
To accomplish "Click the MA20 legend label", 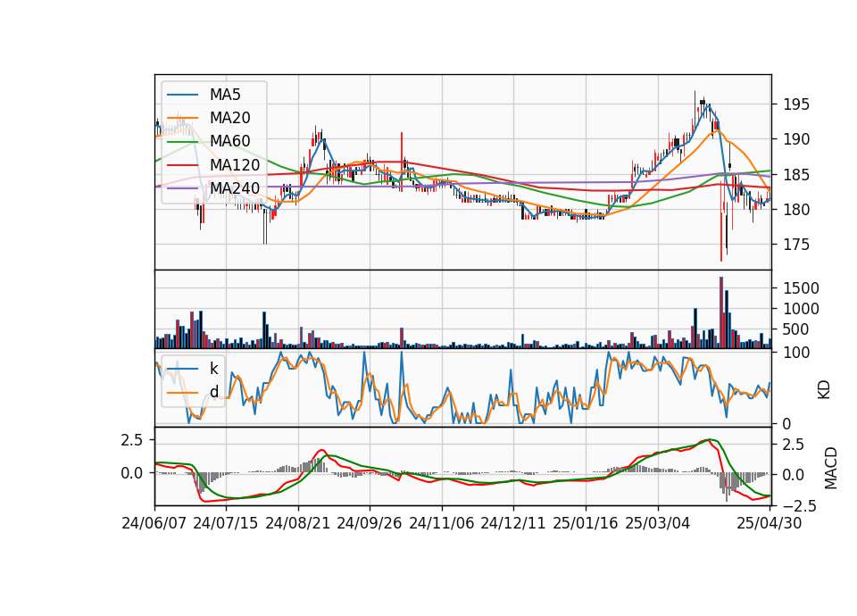I will [x=229, y=118].
